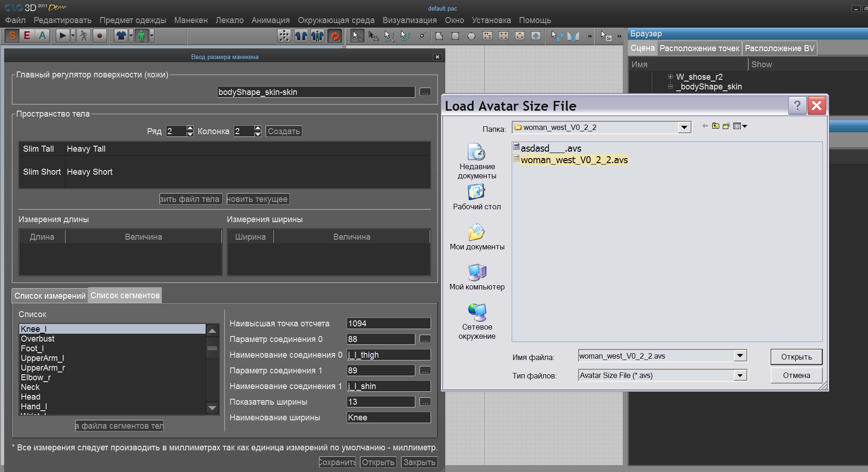Click the Создать button
The width and height of the screenshot is (868, 472).
pos(283,131)
